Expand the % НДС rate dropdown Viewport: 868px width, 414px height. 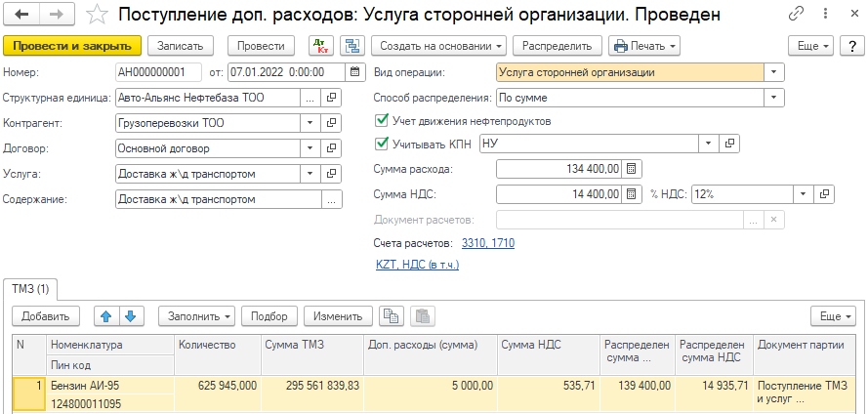(x=806, y=194)
